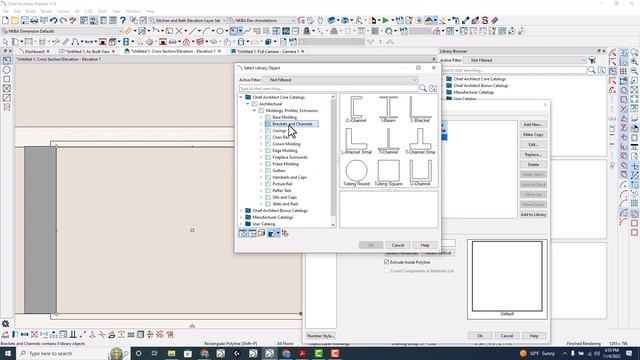The image size is (640, 360).
Task: Click the Redo arrow icon
Action: pyautogui.click(x=63, y=20)
